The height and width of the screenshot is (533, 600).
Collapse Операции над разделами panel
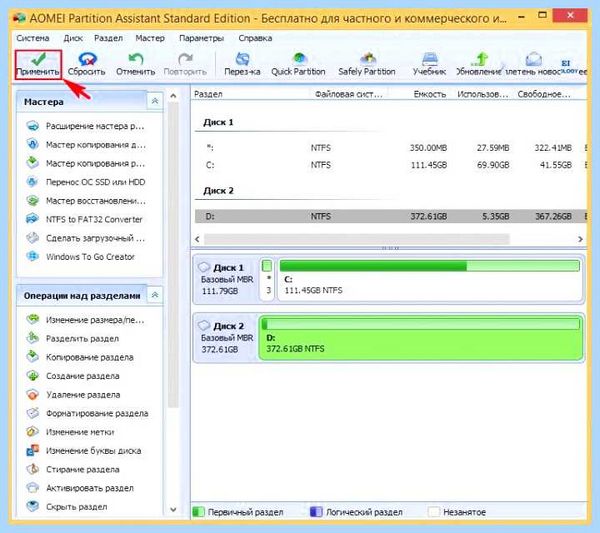pyautogui.click(x=155, y=295)
